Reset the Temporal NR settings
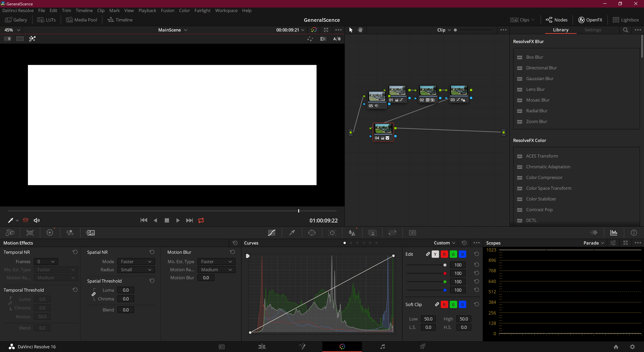Viewport: 644px width, 352px height. click(75, 252)
